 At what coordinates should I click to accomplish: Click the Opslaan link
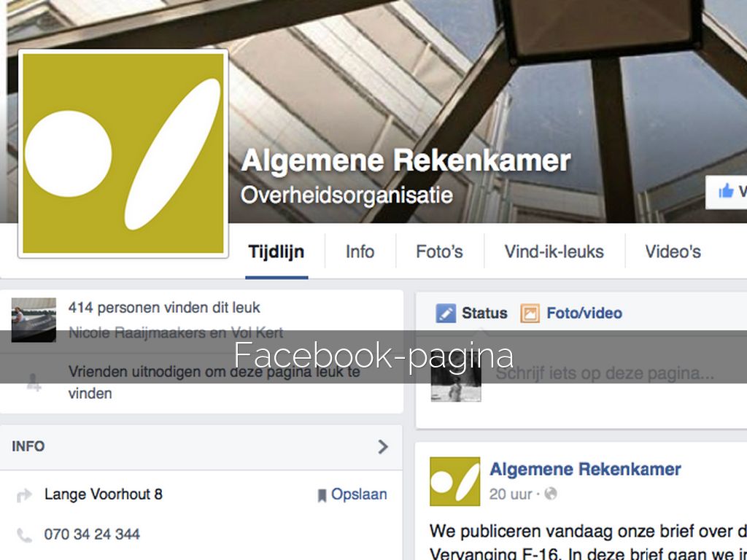pos(359,494)
